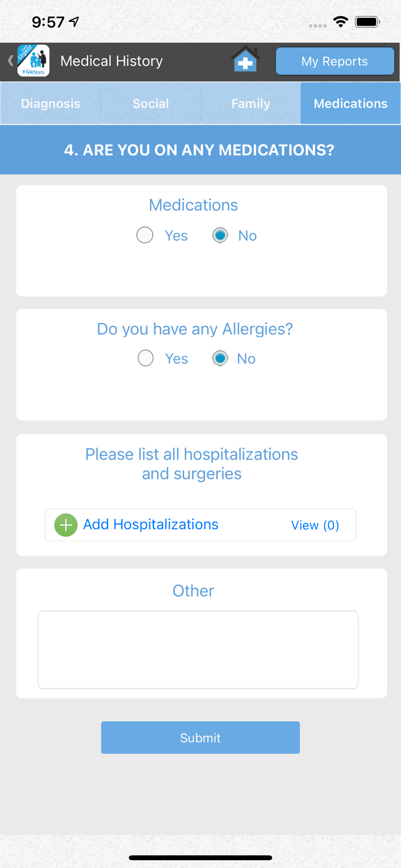Go back using the left chevron
This screenshot has width=401, height=868.
point(10,61)
